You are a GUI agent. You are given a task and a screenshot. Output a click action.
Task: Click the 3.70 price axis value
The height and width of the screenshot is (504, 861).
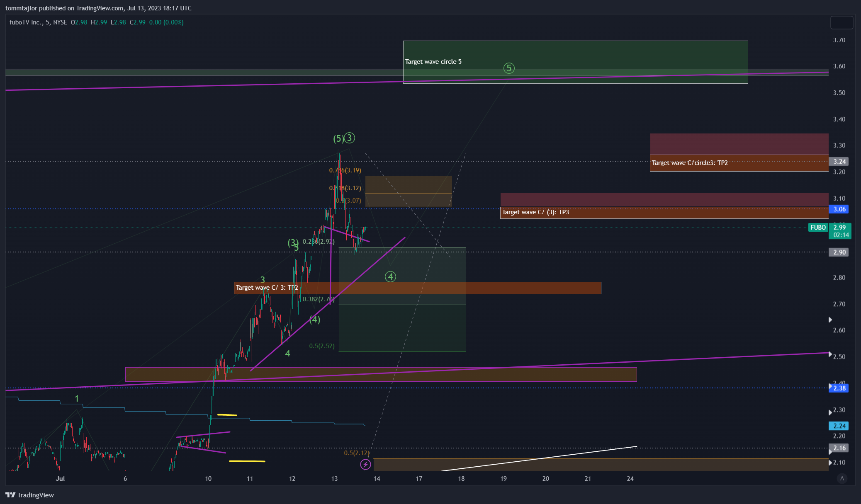pos(839,40)
